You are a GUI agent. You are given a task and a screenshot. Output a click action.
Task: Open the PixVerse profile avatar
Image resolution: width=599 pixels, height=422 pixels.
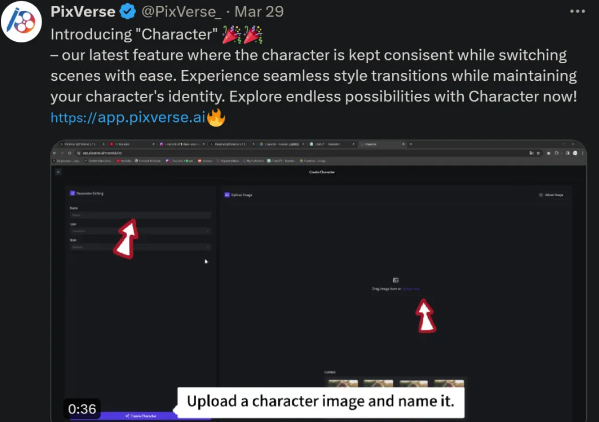pyautogui.click(x=21, y=22)
